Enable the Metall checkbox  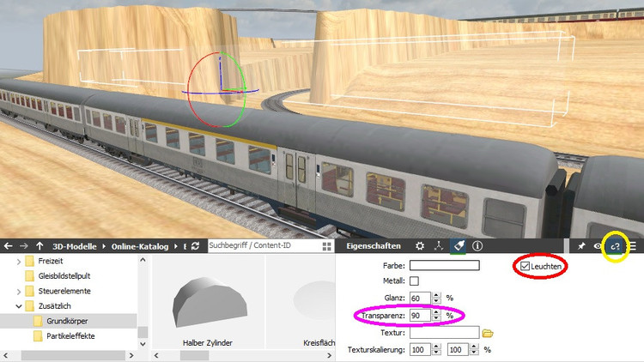click(415, 281)
